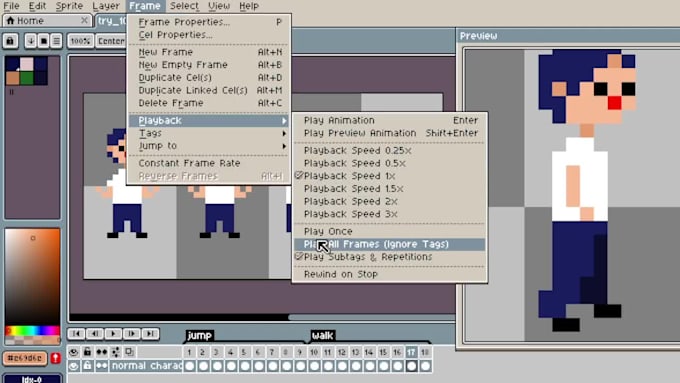The height and width of the screenshot is (383, 680).
Task: Hide the normal character layer via the eye icon
Action: click(x=74, y=366)
